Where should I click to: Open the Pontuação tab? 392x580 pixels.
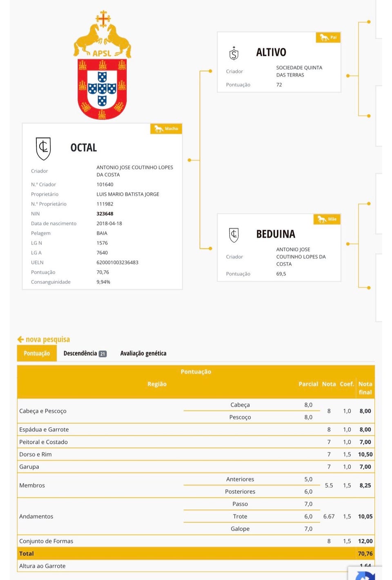pyautogui.click(x=37, y=353)
